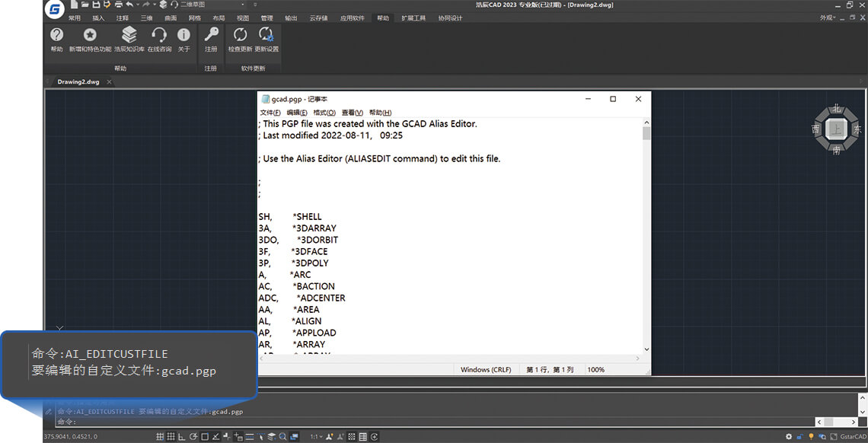Select the 常用 ribbon tab
Image resolution: width=868 pixels, height=443 pixels.
74,18
